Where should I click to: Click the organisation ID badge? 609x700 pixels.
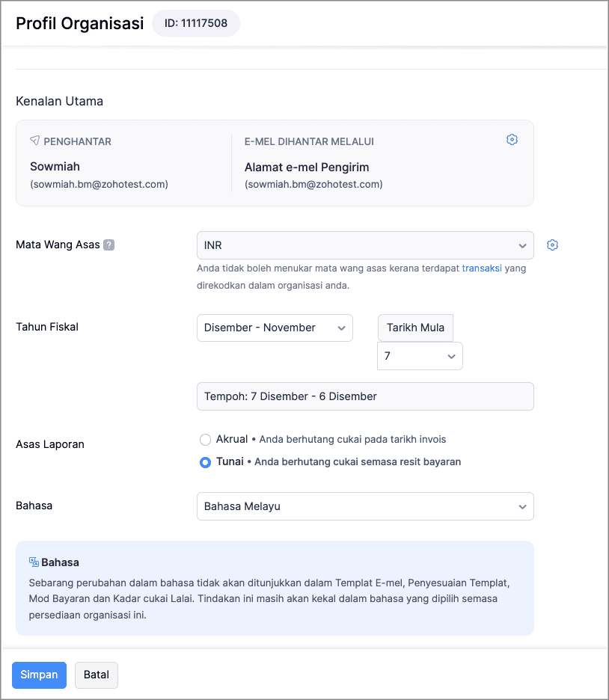(196, 23)
